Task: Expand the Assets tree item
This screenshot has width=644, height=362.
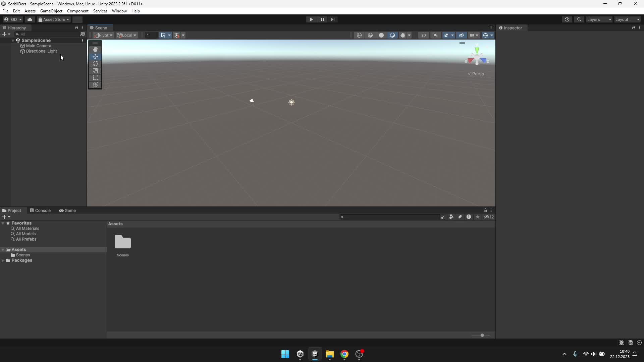Action: (4, 249)
